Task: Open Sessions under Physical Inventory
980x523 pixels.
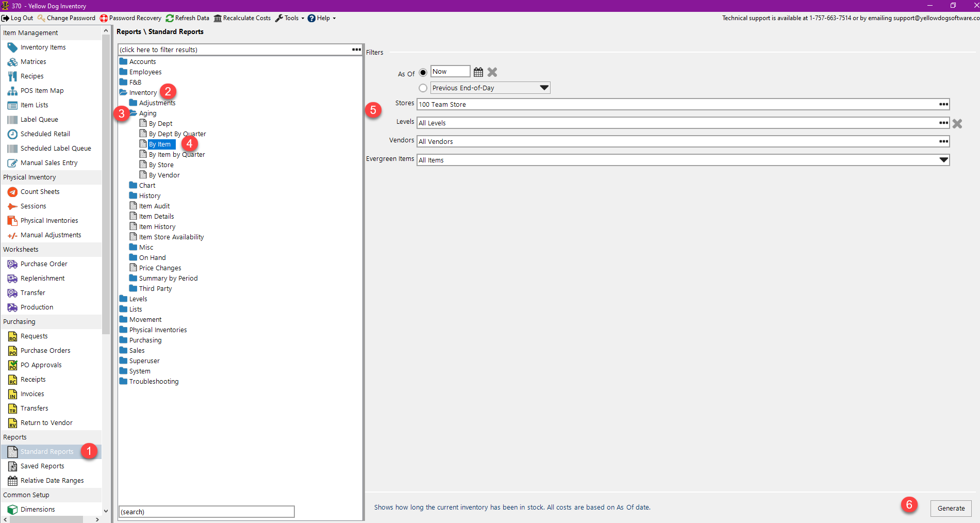Action: 33,206
